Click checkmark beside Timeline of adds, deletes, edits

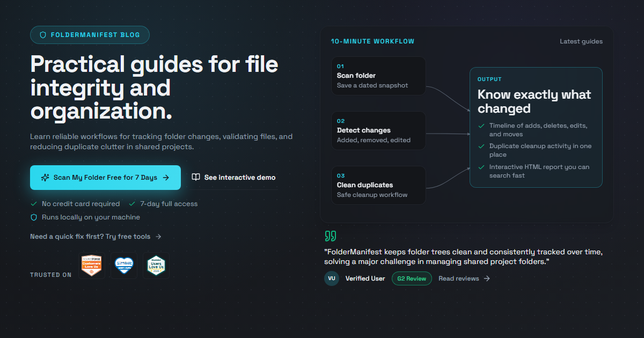(481, 126)
